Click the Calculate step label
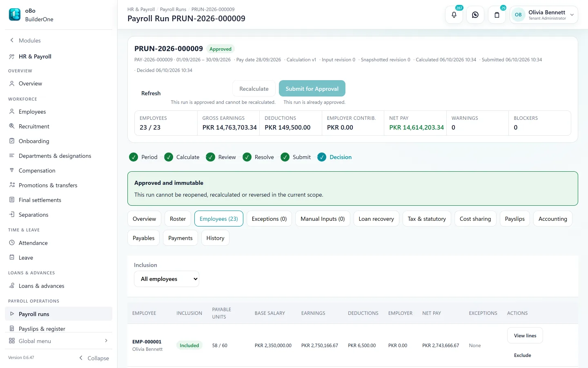 [188, 157]
